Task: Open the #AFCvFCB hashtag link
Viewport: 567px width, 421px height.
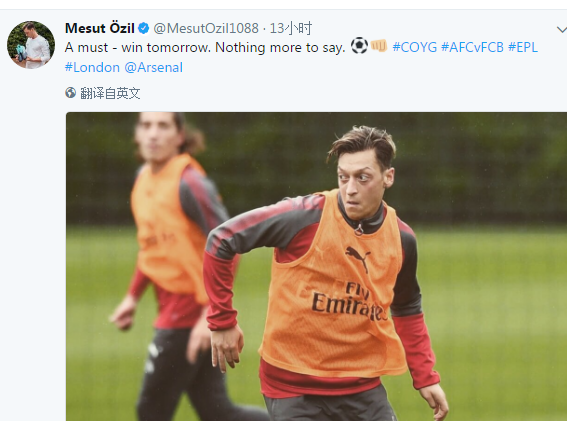Action: point(472,47)
